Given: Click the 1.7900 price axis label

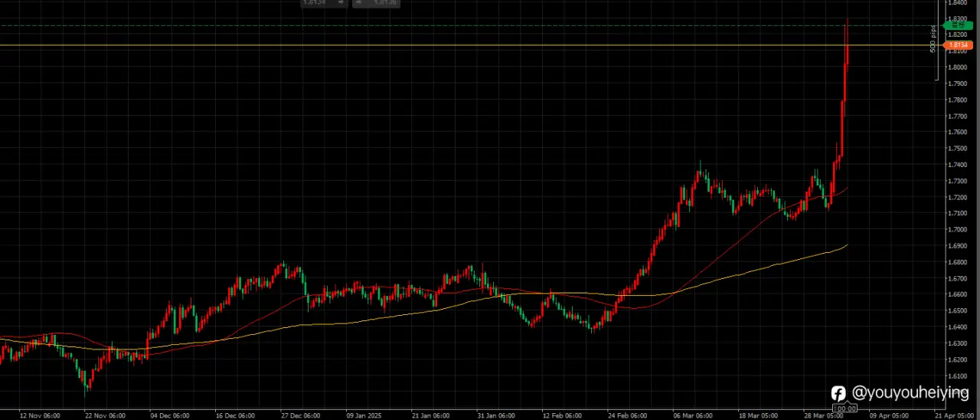Looking at the screenshot, I should 958,84.
